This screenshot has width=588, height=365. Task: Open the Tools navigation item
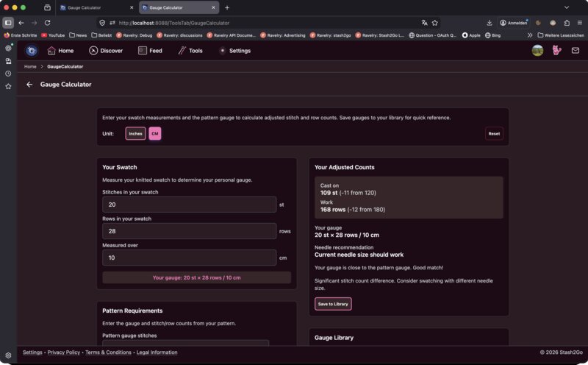point(190,51)
